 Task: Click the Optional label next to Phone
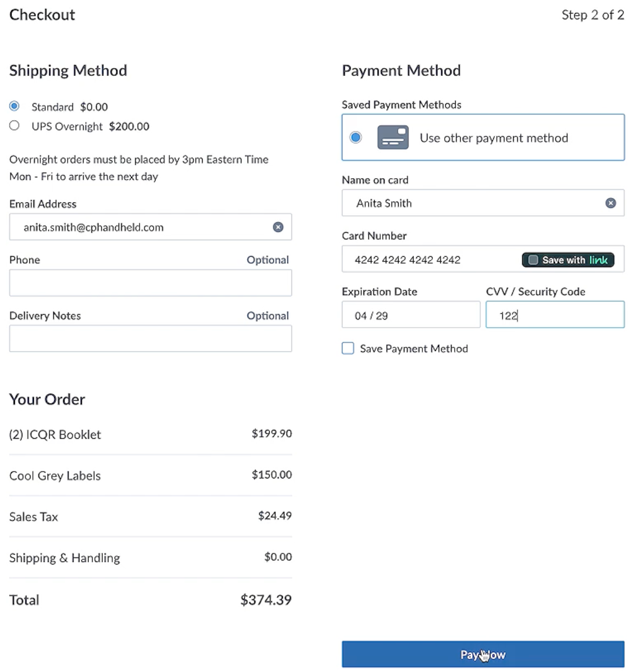[x=267, y=259]
